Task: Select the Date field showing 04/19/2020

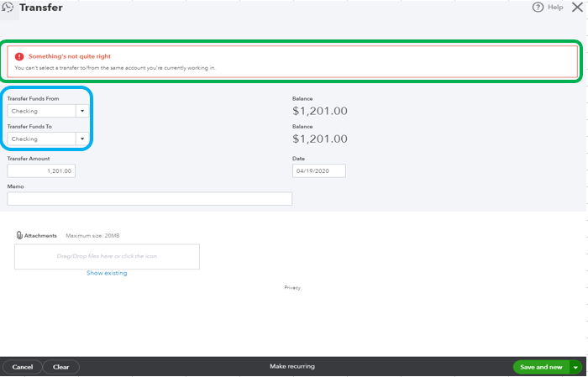Action: (319, 170)
